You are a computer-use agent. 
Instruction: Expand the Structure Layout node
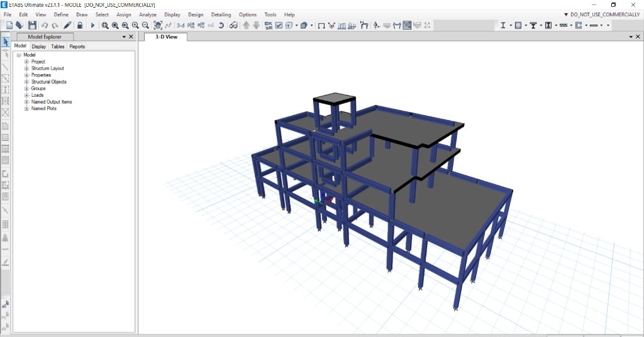26,68
